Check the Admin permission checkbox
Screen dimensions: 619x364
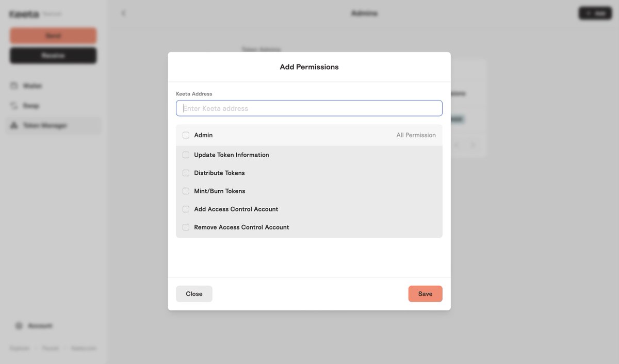coord(186,135)
